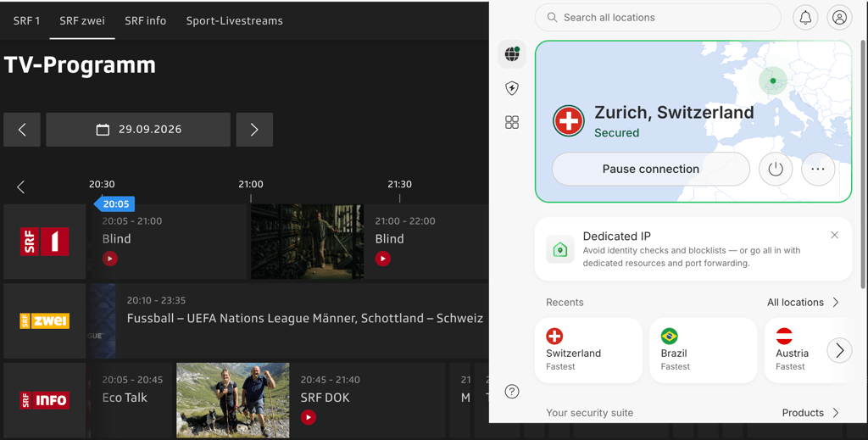Image resolution: width=868 pixels, height=440 pixels.
Task: Disconnect VPN with the power button
Action: (776, 169)
